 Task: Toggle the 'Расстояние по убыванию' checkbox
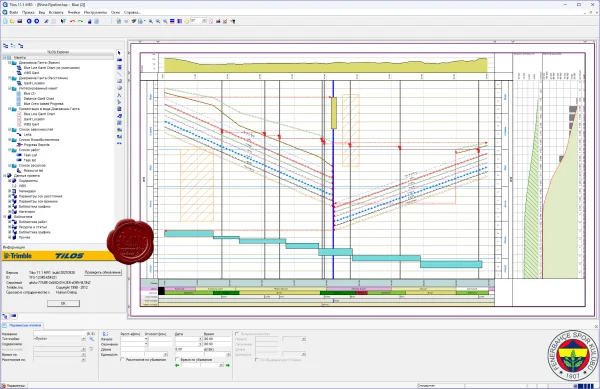pyautogui.click(x=122, y=360)
